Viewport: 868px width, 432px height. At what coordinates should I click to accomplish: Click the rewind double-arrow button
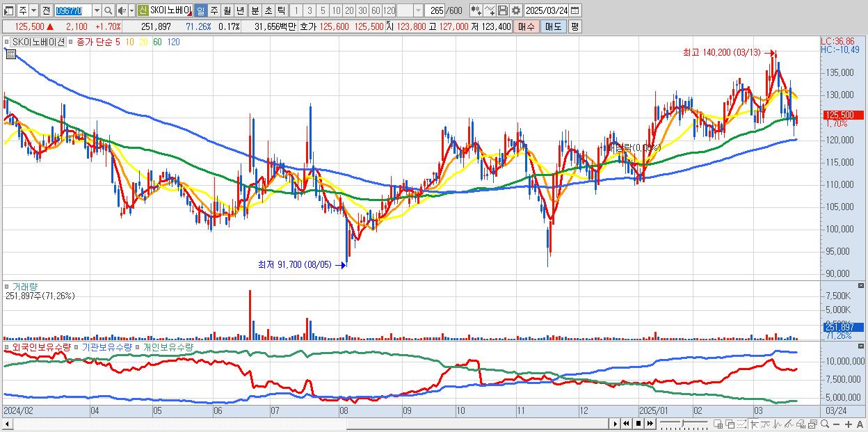626,424
